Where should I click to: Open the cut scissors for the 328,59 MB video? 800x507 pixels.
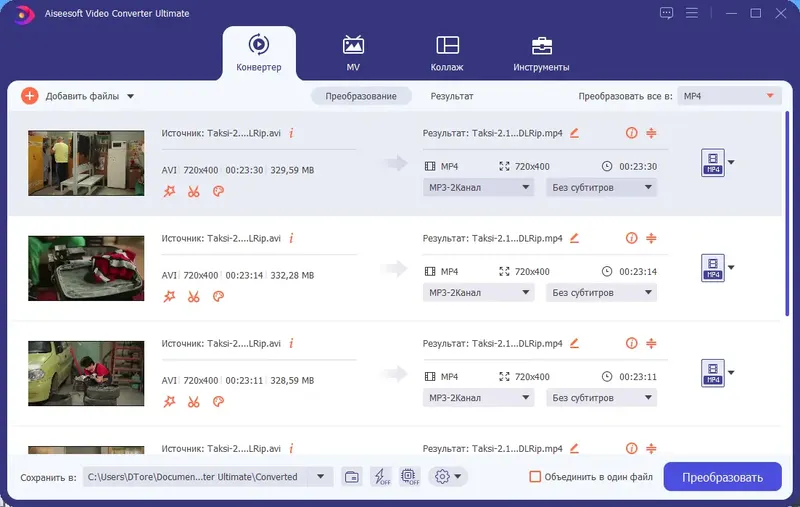tap(193, 401)
